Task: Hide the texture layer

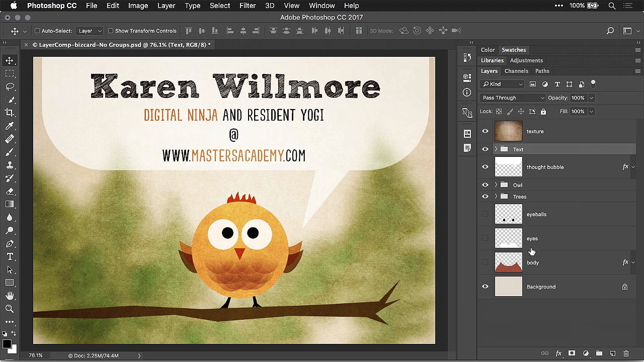Action: tap(485, 131)
